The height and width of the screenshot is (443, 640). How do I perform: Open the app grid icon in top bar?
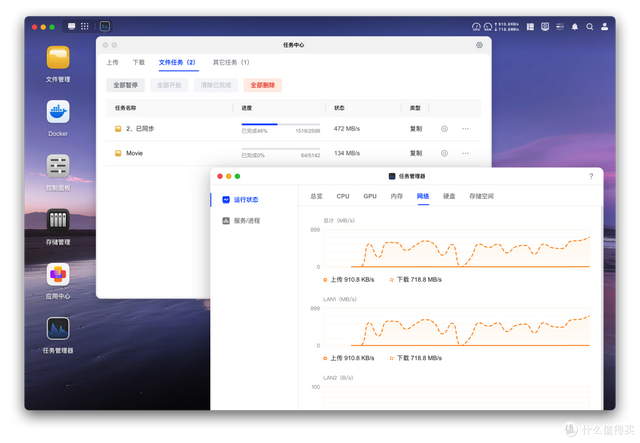[84, 27]
